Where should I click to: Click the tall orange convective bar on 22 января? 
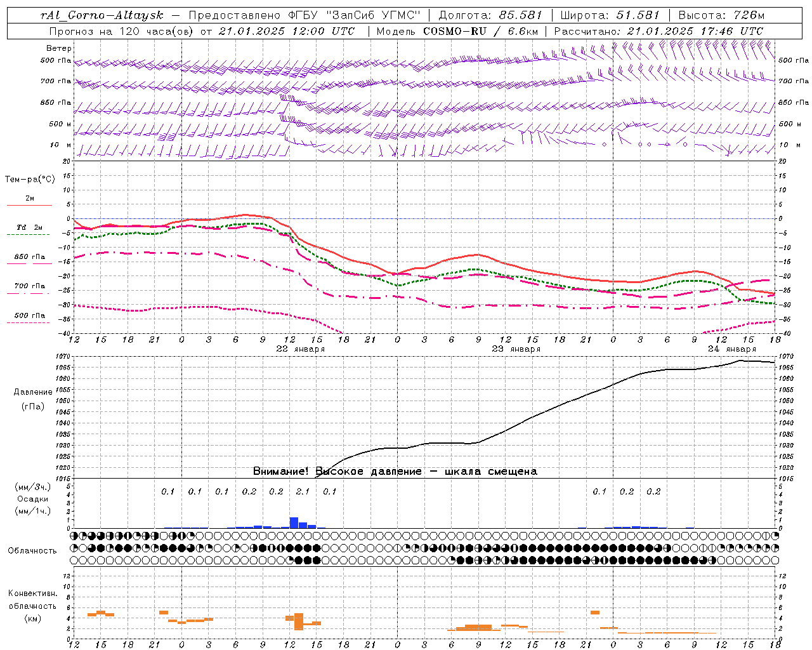(x=299, y=621)
